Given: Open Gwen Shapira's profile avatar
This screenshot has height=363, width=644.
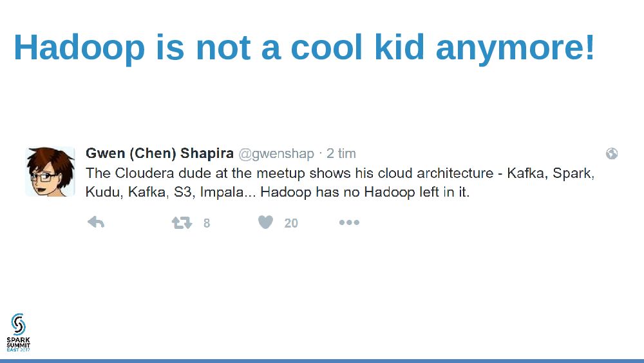Looking at the screenshot, I should pos(50,172).
